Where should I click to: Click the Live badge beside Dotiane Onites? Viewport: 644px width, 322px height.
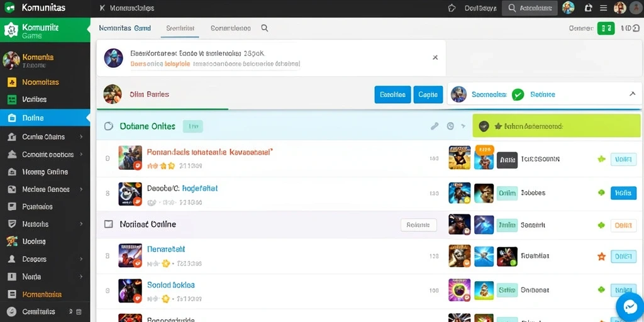192,126
